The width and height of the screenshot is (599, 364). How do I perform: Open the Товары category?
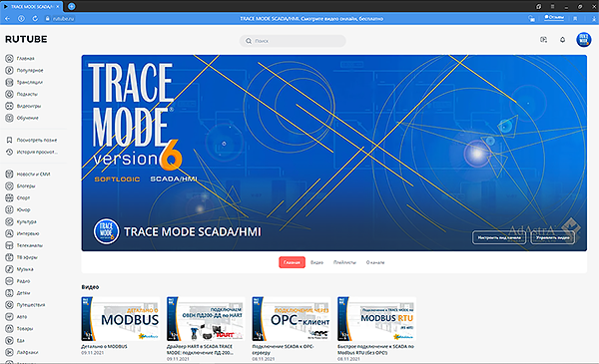click(x=19, y=328)
